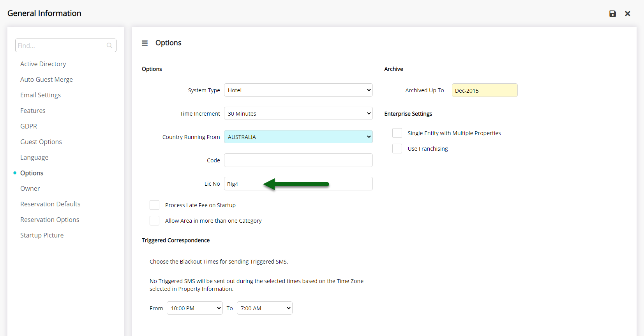Viewport: 644px width, 336px height.
Task: Click the Archived Up To date field
Action: tap(485, 90)
